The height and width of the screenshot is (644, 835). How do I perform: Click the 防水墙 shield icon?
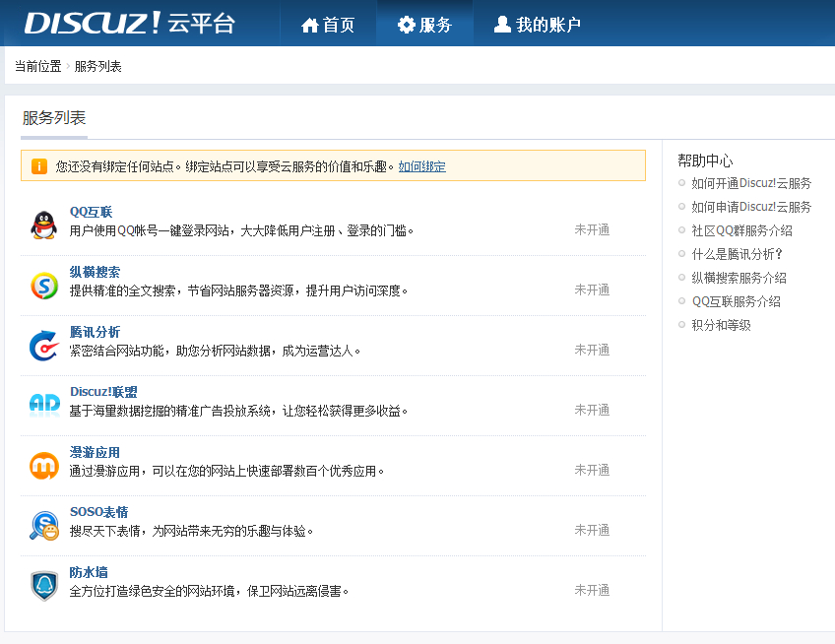click(x=44, y=586)
